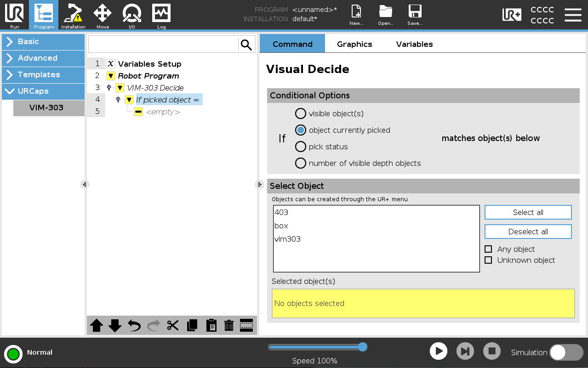Collapse the left panel with the splitter handle
Image resolution: width=588 pixels, height=368 pixels.
[84, 184]
